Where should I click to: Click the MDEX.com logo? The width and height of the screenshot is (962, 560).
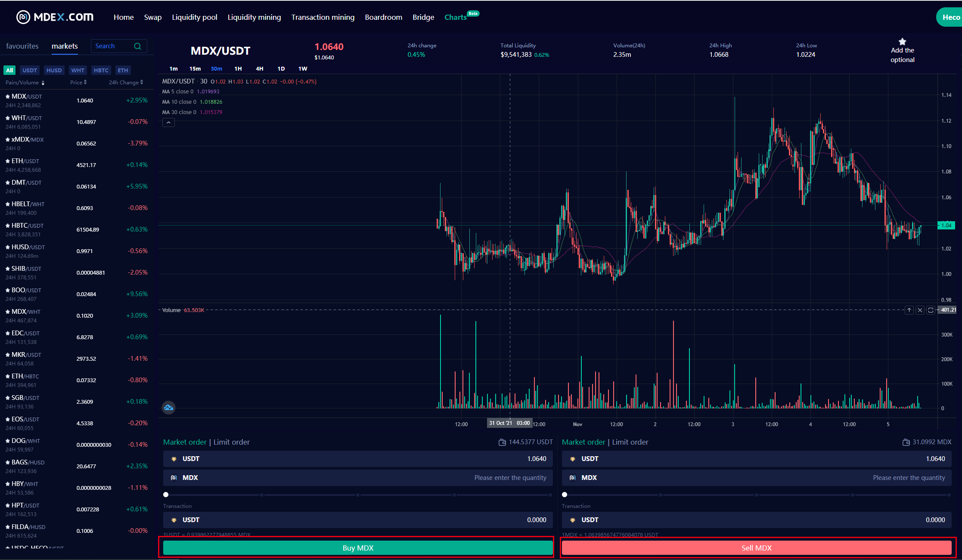tap(55, 17)
